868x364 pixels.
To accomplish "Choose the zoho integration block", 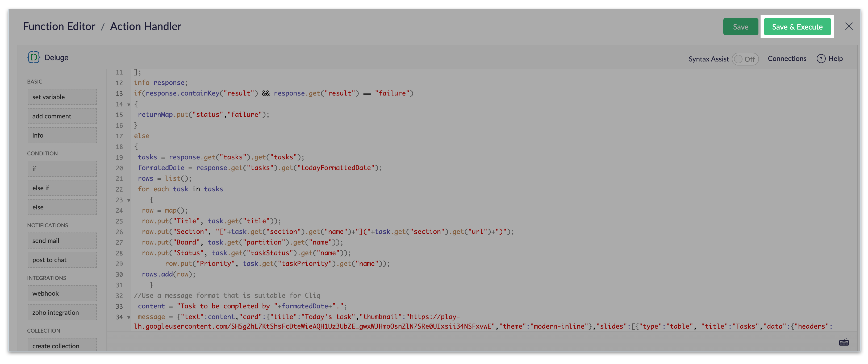I will click(x=62, y=312).
